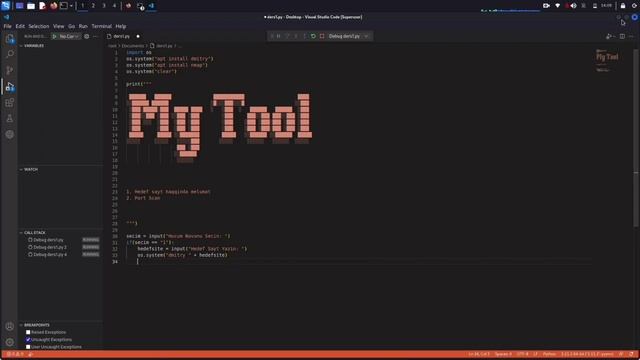Screen dimensions: 640x360
Task: Enable the User Uncaught Exceptions checkbox
Action: [x=28, y=347]
